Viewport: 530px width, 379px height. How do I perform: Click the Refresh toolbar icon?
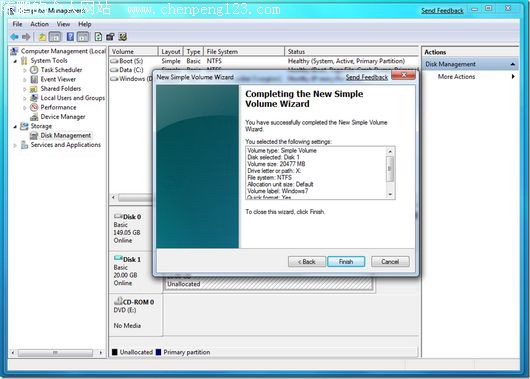(x=98, y=37)
